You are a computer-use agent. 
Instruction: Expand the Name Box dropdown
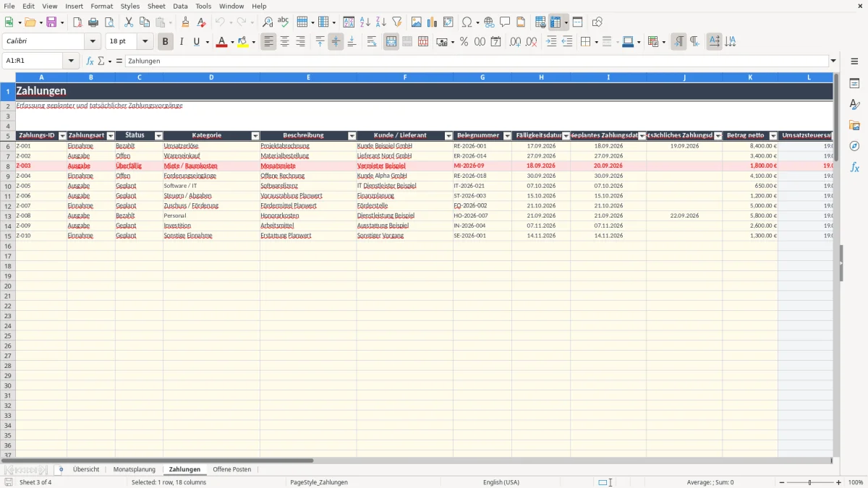pos(71,61)
